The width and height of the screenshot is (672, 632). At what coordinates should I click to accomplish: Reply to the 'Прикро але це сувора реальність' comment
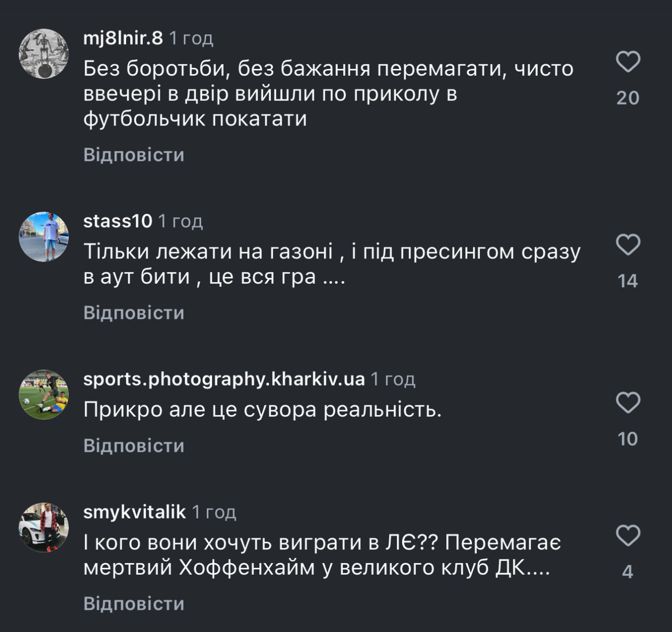click(134, 445)
